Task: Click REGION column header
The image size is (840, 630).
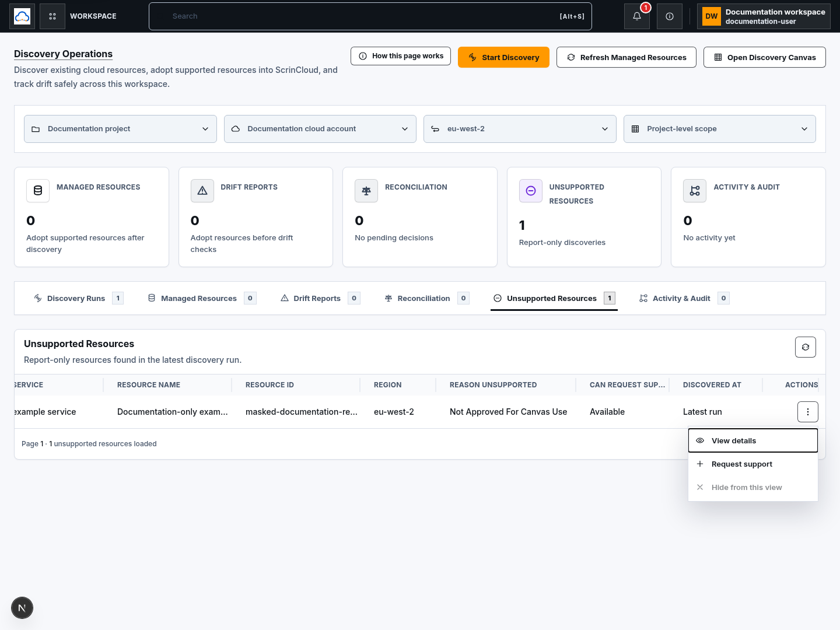Action: coord(388,385)
